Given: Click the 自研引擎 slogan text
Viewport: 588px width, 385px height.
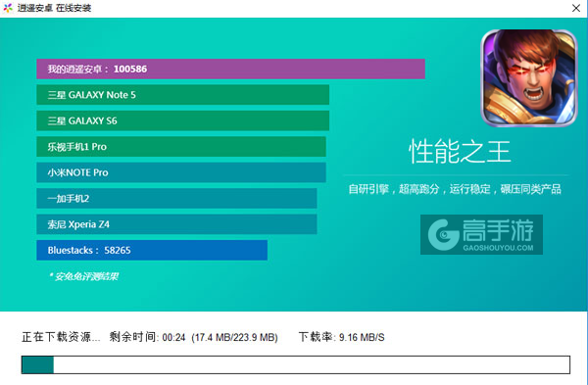Looking at the screenshot, I should (455, 189).
